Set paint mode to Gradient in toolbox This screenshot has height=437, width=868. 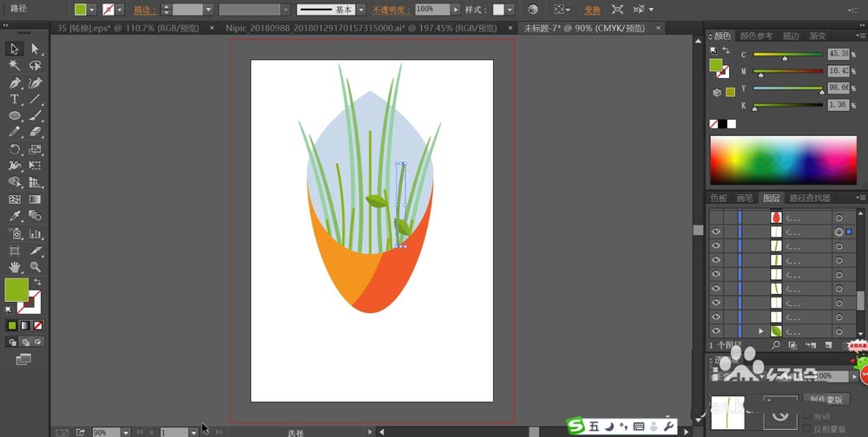point(25,326)
